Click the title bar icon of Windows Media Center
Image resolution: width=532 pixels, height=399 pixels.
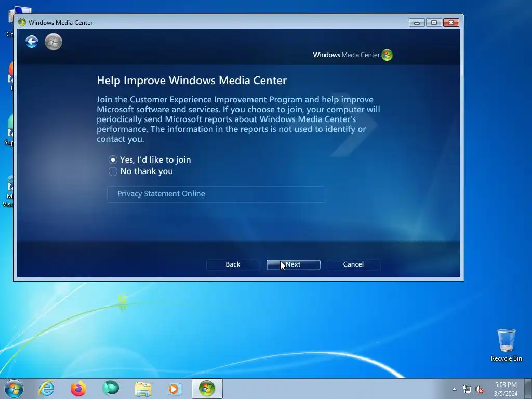tap(22, 22)
